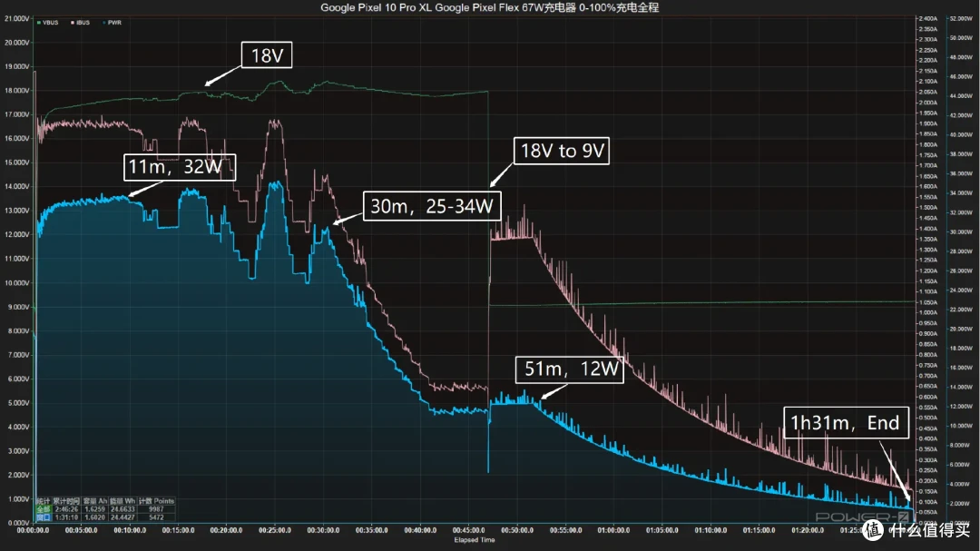This screenshot has width=980, height=551.
Task: Click the 01:15:00.0 time axis tick
Action: click(x=759, y=530)
